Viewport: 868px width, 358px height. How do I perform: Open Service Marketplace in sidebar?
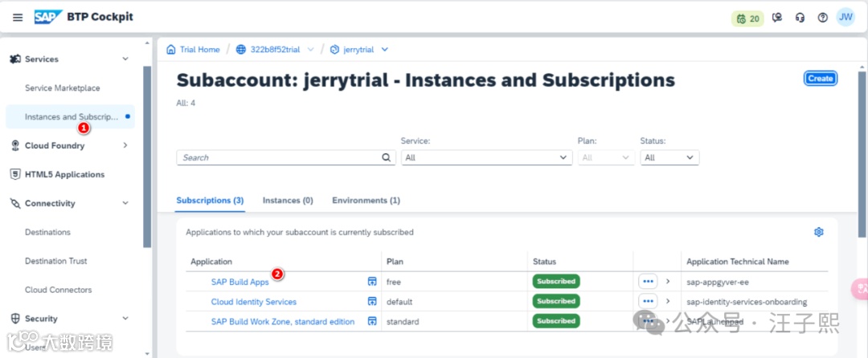[x=63, y=87]
